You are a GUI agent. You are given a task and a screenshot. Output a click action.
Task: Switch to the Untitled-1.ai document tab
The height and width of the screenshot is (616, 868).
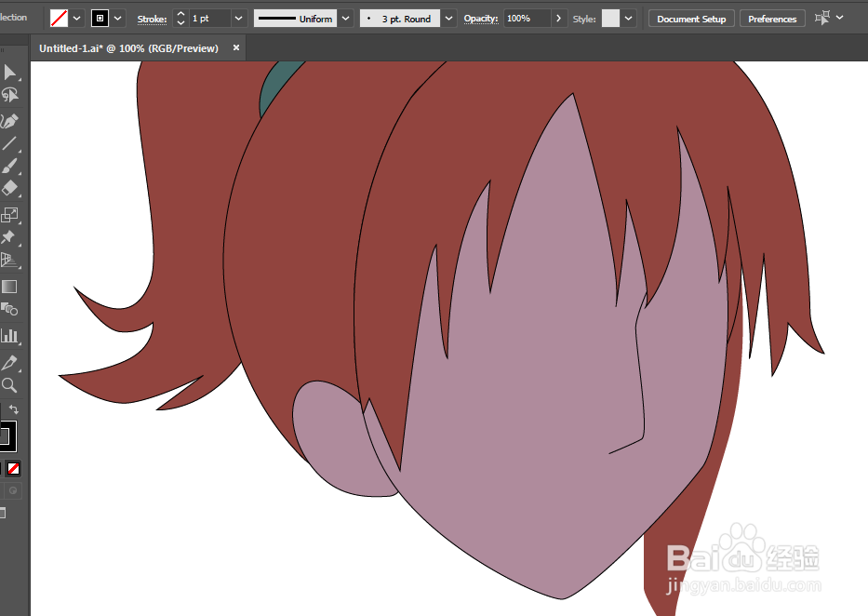point(128,48)
